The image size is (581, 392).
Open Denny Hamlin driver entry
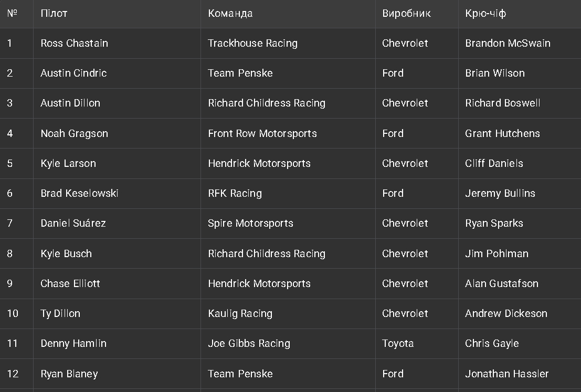tap(73, 343)
